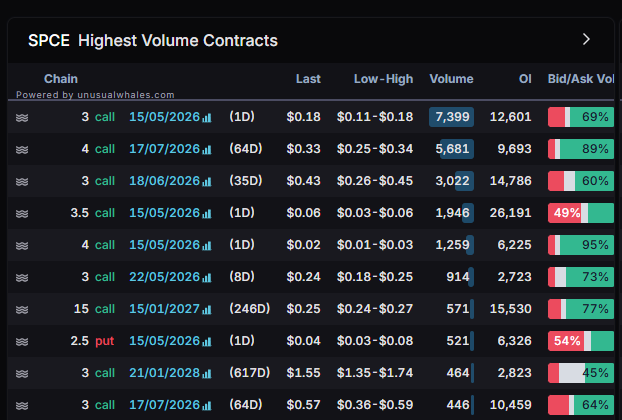The height and width of the screenshot is (420, 622).
Task: Click the waves icon for 5,681 volume row
Action: (x=22, y=150)
